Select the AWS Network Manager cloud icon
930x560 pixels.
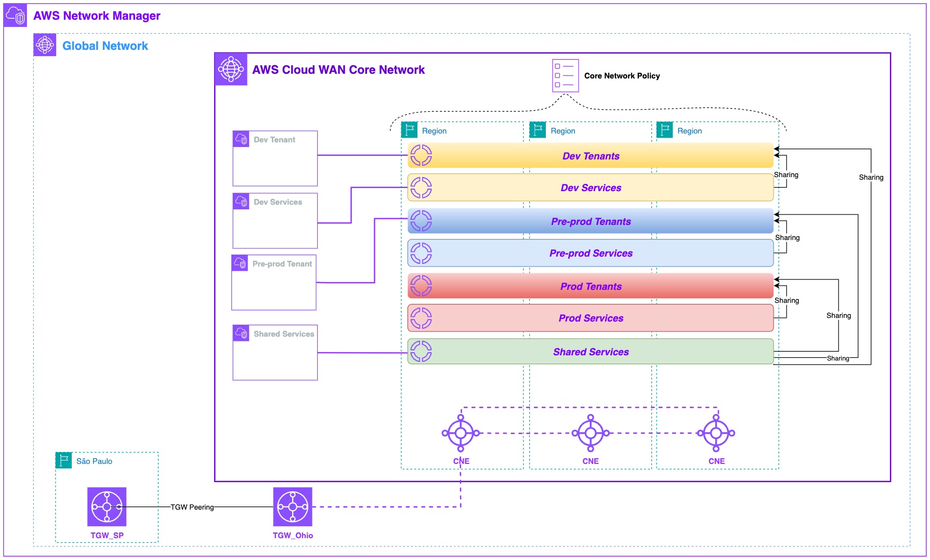[16, 16]
